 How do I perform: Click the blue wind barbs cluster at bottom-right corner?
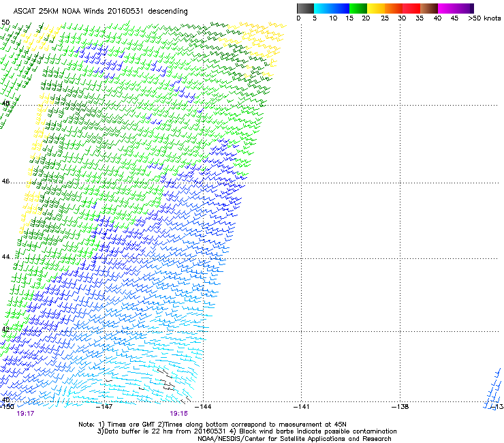tap(493, 389)
